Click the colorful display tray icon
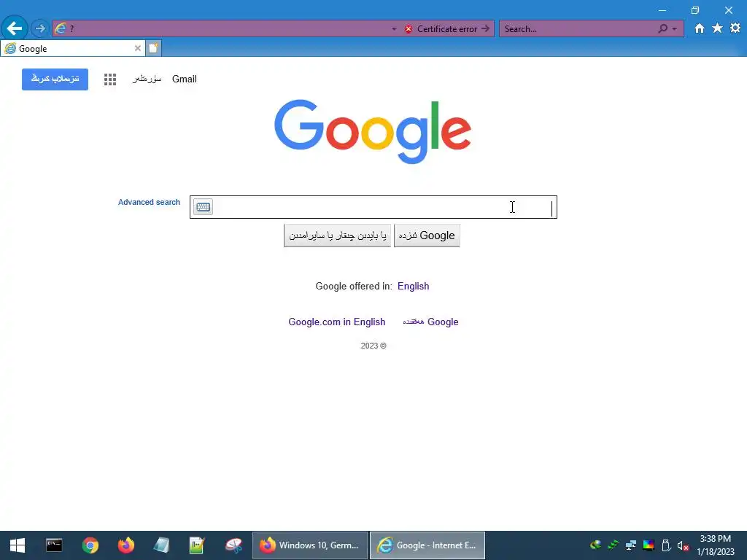The image size is (747, 560). [649, 545]
